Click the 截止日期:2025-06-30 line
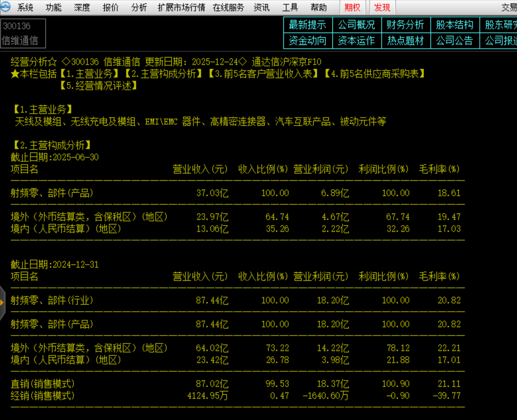Image resolution: width=517 pixels, height=420 pixels. [55, 157]
